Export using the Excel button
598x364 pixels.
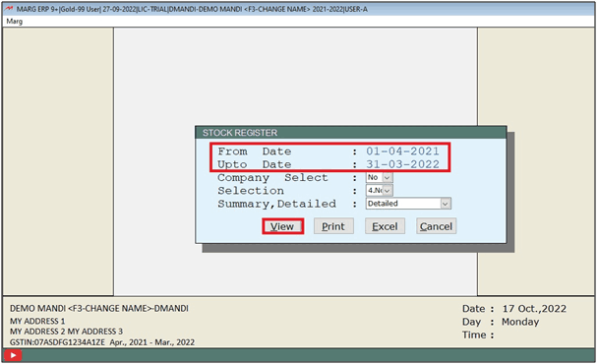point(385,226)
